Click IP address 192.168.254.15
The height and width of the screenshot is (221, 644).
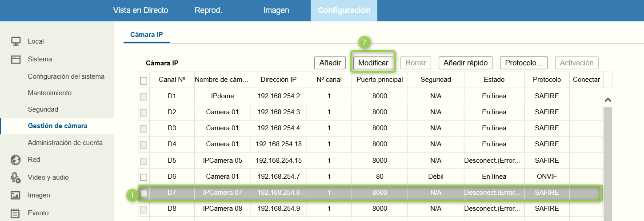279,160
